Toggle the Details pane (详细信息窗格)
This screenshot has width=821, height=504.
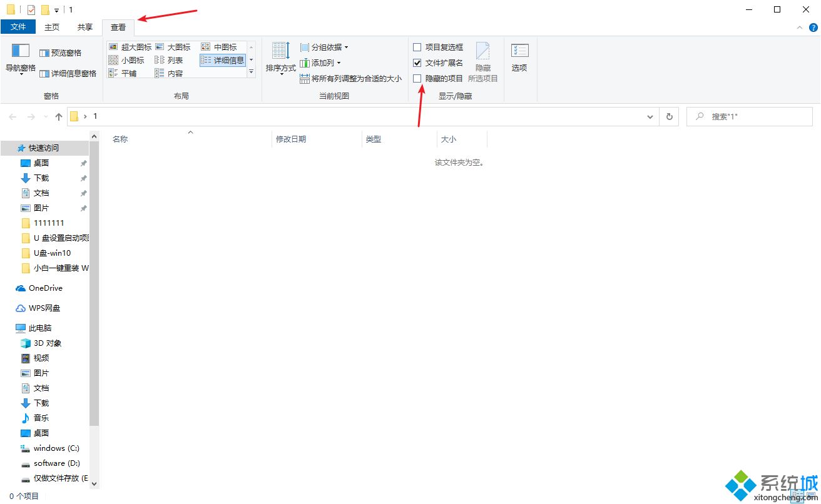coord(68,73)
